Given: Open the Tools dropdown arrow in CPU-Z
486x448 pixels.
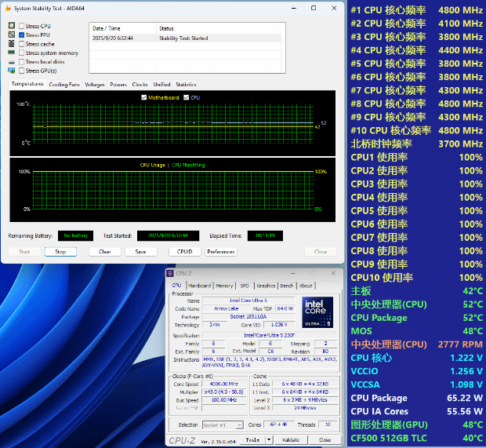Looking at the screenshot, I should pyautogui.click(x=269, y=439).
